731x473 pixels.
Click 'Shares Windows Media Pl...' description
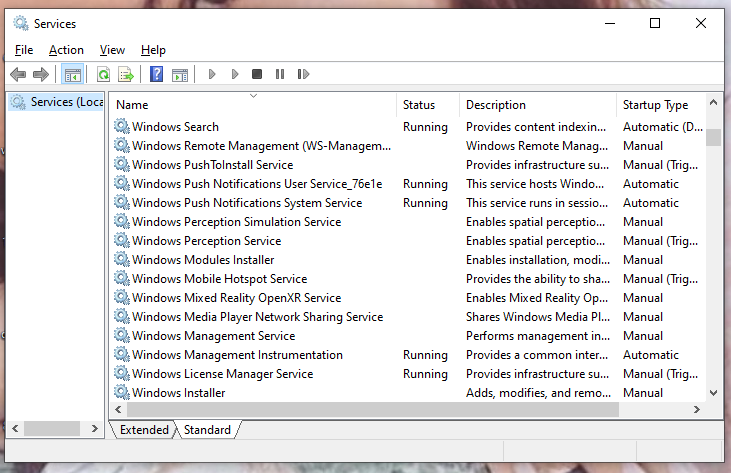coord(538,317)
